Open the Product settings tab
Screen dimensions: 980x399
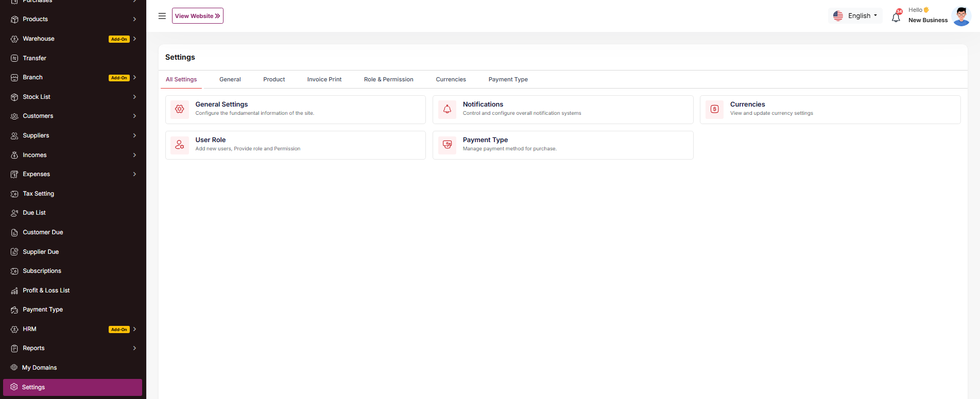(x=274, y=79)
